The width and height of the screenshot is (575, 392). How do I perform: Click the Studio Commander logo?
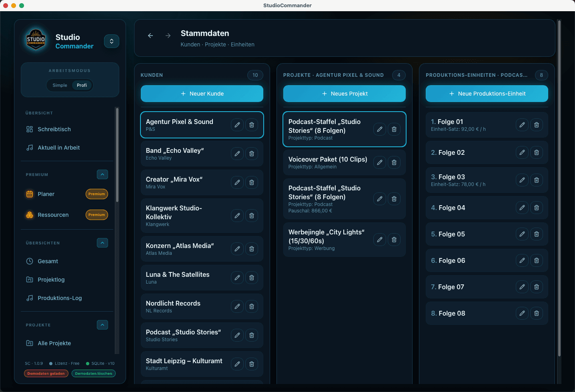point(36,40)
